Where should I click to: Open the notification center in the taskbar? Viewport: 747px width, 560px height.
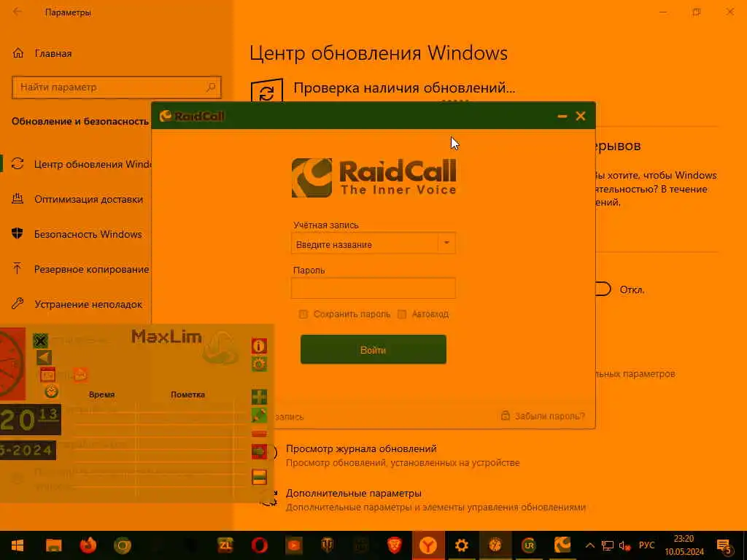723,545
